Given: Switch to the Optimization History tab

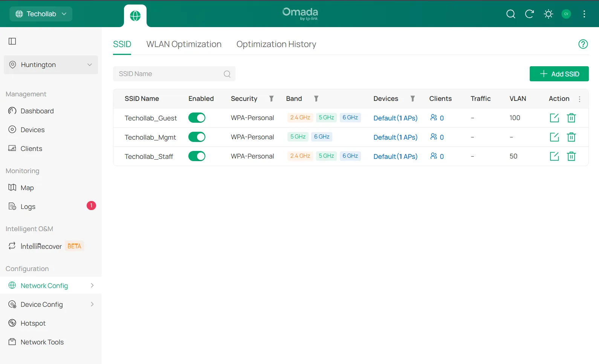Looking at the screenshot, I should click(x=276, y=44).
